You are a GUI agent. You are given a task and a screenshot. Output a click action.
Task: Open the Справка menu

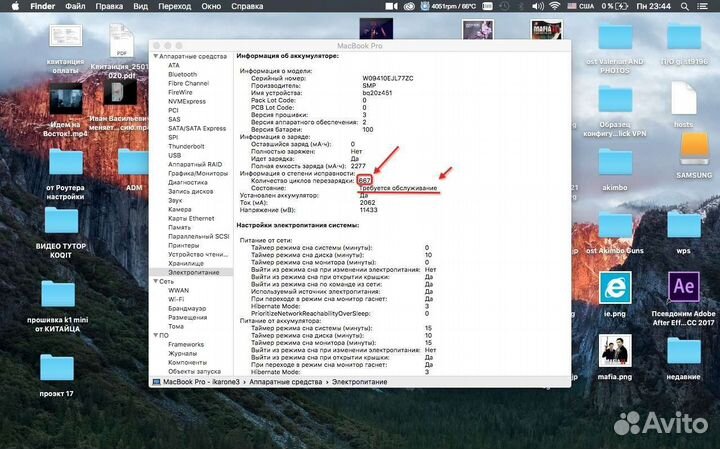point(247,6)
